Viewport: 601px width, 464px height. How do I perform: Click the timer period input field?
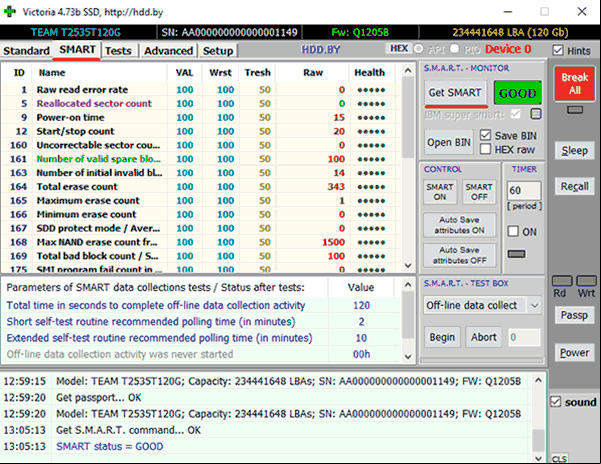coord(524,190)
